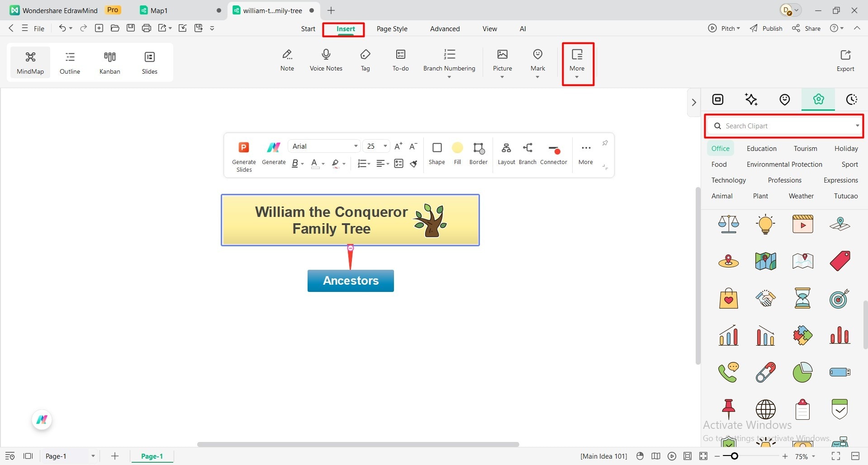The height and width of the screenshot is (465, 868).
Task: Click the Export icon
Action: [845, 59]
